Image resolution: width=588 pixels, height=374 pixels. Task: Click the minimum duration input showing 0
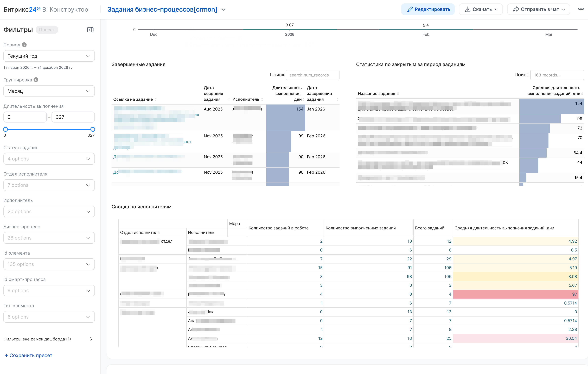click(x=25, y=117)
